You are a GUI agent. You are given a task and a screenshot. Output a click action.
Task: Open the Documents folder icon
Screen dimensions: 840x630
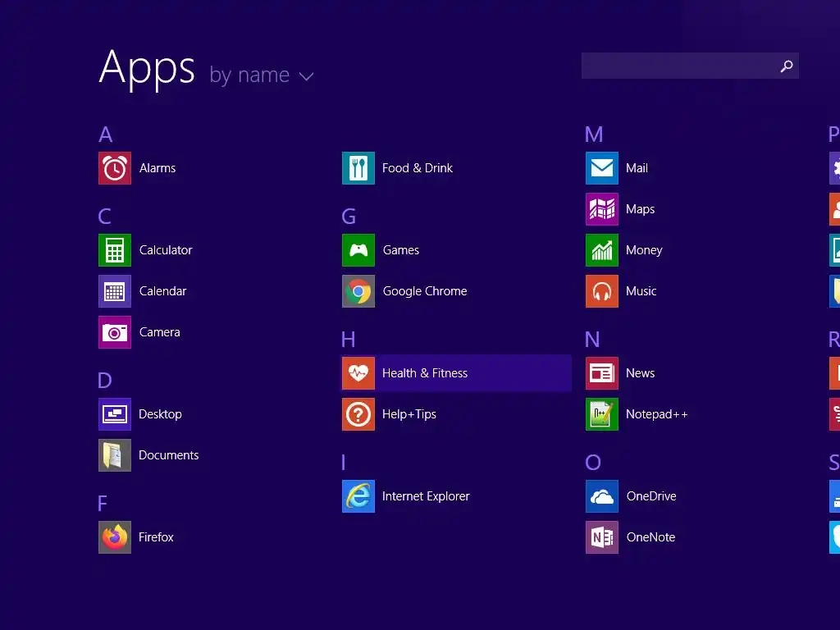[115, 455]
